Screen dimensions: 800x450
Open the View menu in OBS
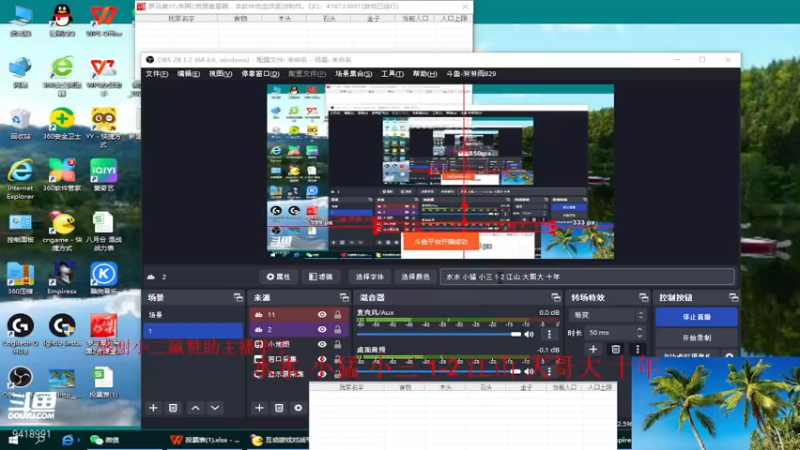tap(220, 73)
